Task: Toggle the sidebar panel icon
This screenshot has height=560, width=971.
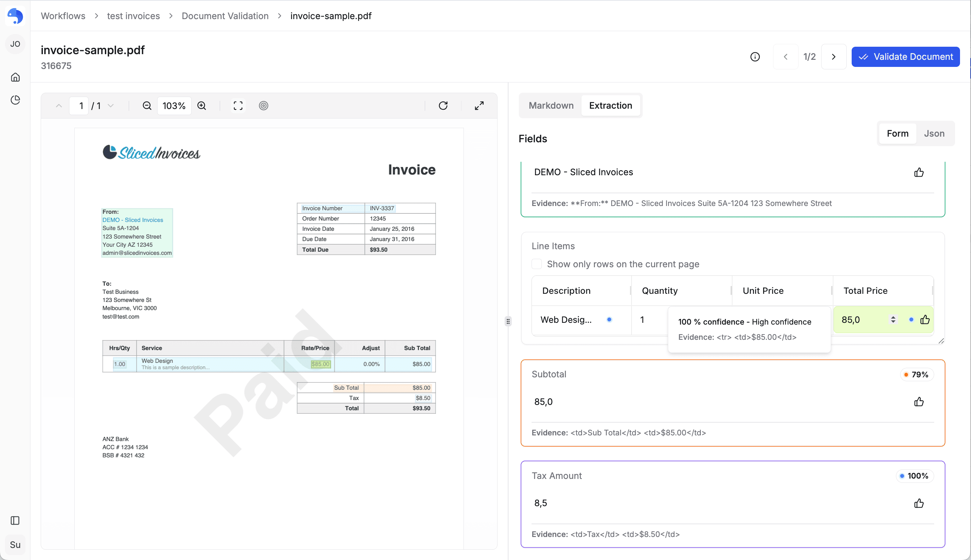Action: (x=15, y=520)
